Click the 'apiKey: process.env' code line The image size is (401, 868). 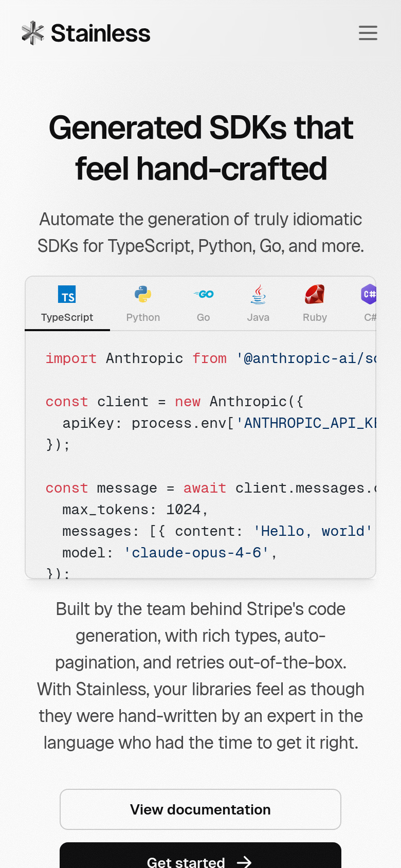pos(220,423)
